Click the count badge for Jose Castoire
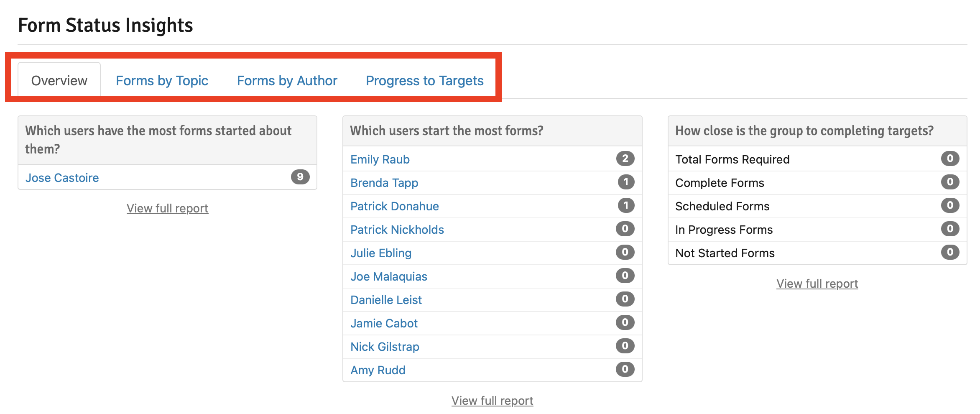980x414 pixels. (x=300, y=177)
